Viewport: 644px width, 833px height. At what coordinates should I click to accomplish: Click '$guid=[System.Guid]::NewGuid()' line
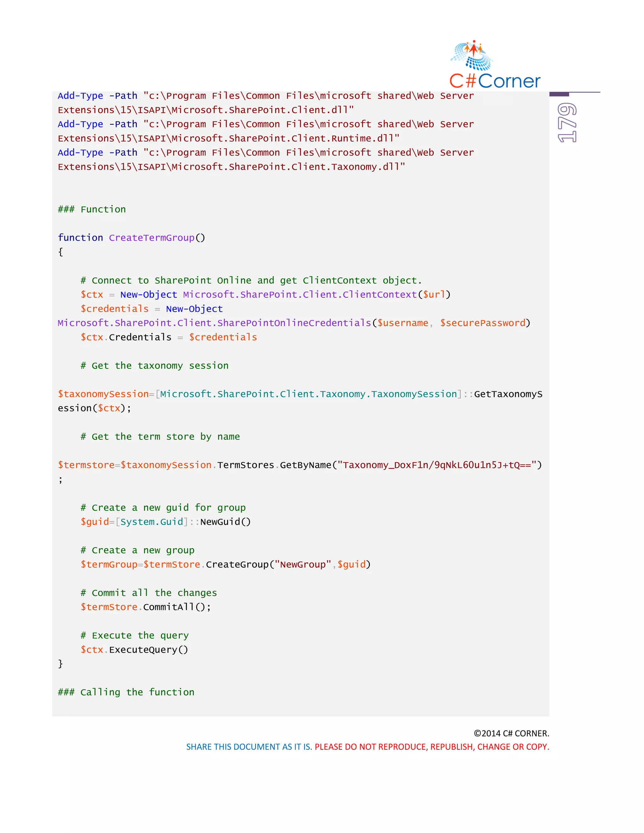pos(166,522)
